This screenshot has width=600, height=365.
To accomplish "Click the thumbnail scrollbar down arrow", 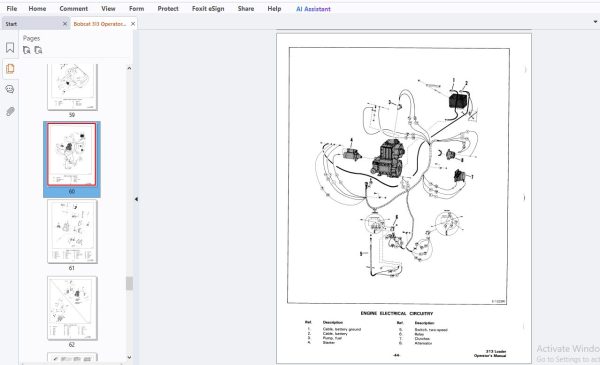I will point(129,357).
